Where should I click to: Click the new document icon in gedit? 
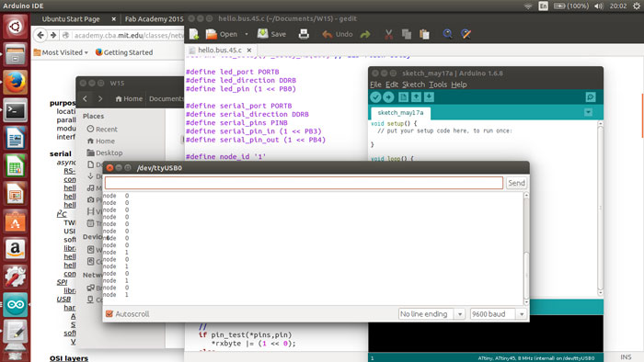point(194,34)
